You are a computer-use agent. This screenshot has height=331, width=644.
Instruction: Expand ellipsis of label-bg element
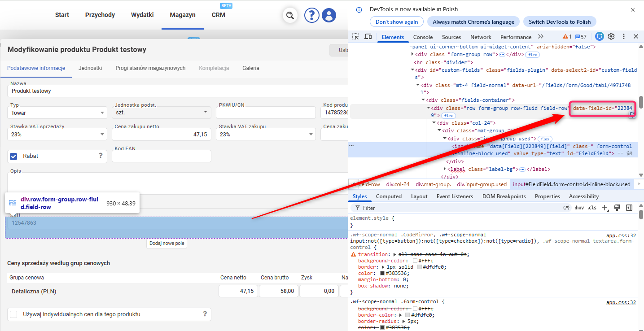[x=522, y=170]
